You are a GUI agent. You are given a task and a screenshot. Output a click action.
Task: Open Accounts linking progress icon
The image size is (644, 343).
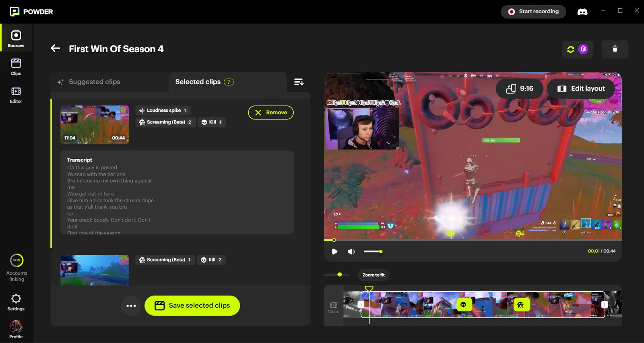(x=17, y=261)
